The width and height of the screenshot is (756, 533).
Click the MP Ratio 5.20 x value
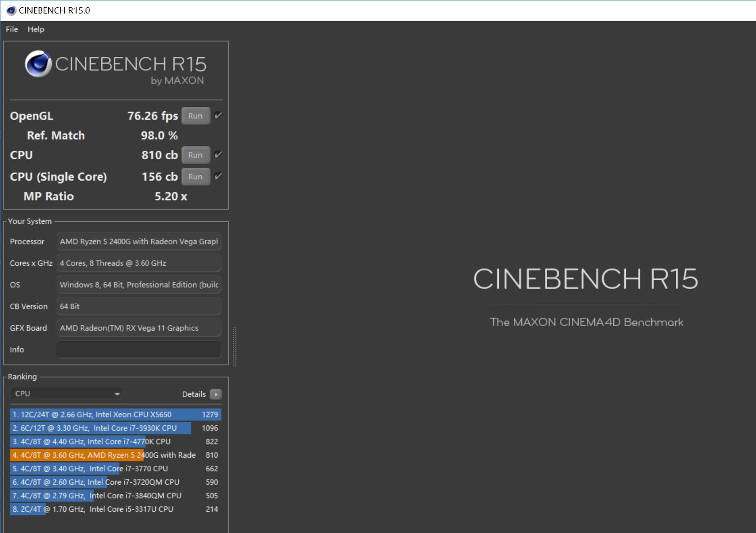point(171,196)
